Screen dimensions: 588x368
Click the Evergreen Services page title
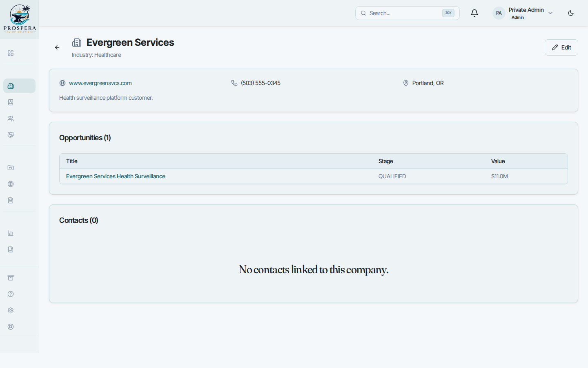click(130, 43)
